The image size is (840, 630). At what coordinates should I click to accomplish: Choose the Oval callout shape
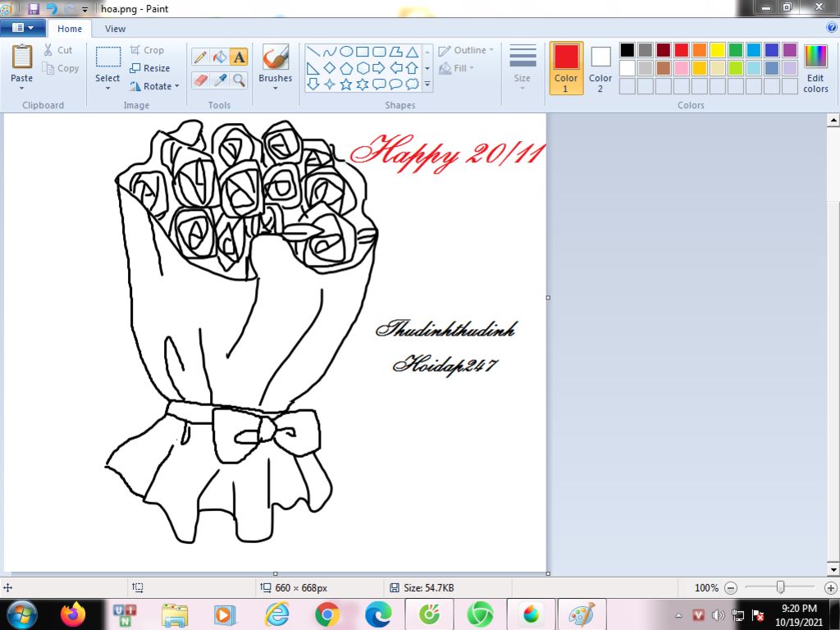pos(396,84)
